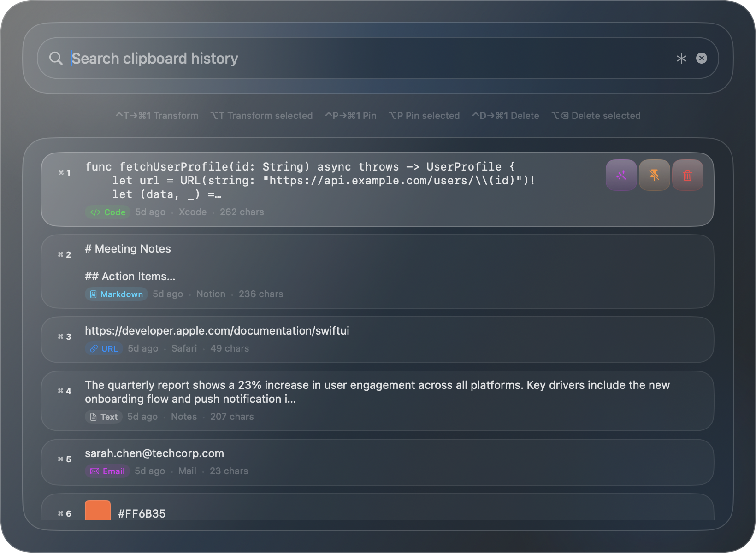The height and width of the screenshot is (553, 756).
Task: Select the func fetchUserProfile code clip
Action: (378, 189)
